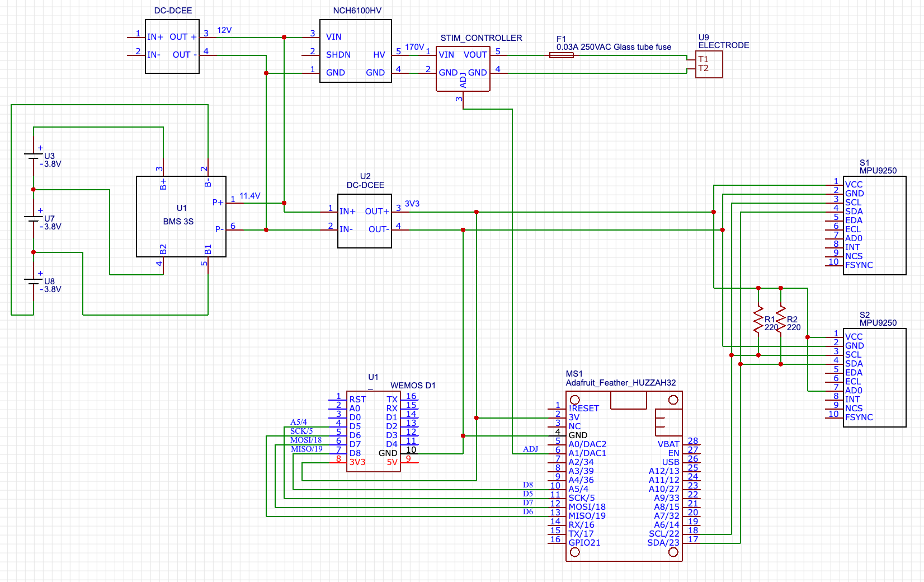Click the MISO/19 net label near WEMOS
The width and height of the screenshot is (924, 582).
pos(307,449)
